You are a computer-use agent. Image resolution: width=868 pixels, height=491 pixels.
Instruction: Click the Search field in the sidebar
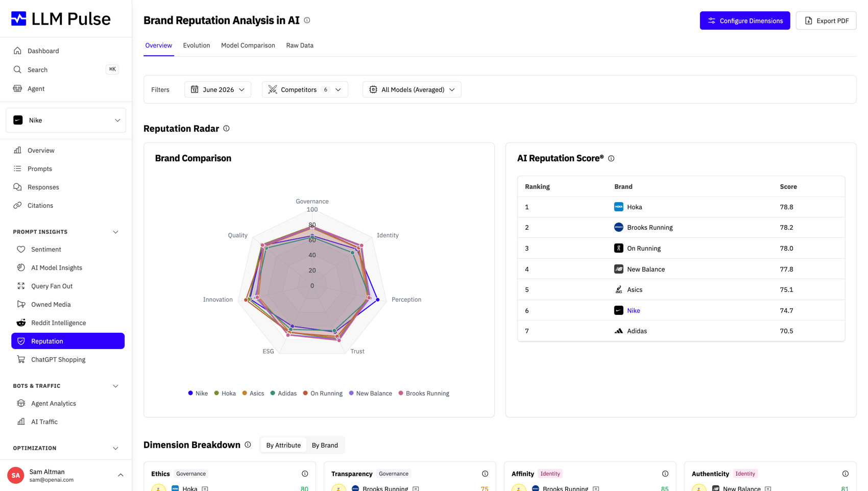point(66,69)
